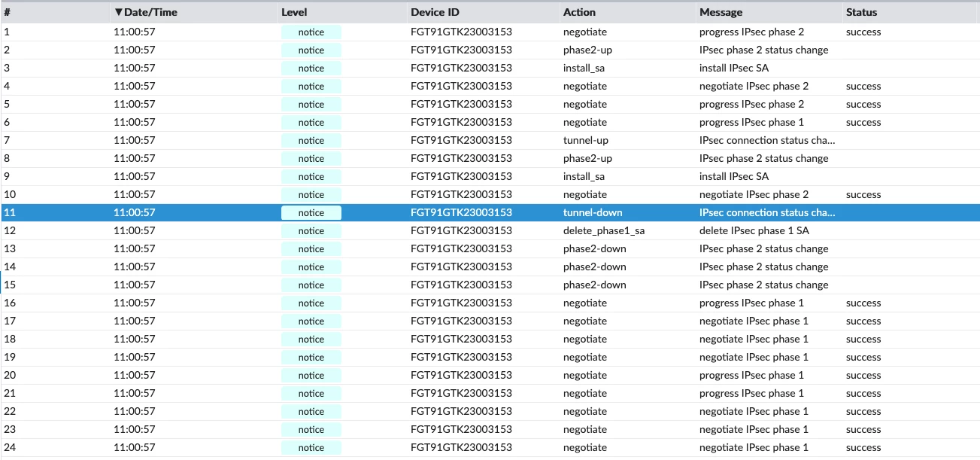Click 'negotiate IPsec phase 1' message in row 17
This screenshot has width=980, height=460.
[x=754, y=321]
